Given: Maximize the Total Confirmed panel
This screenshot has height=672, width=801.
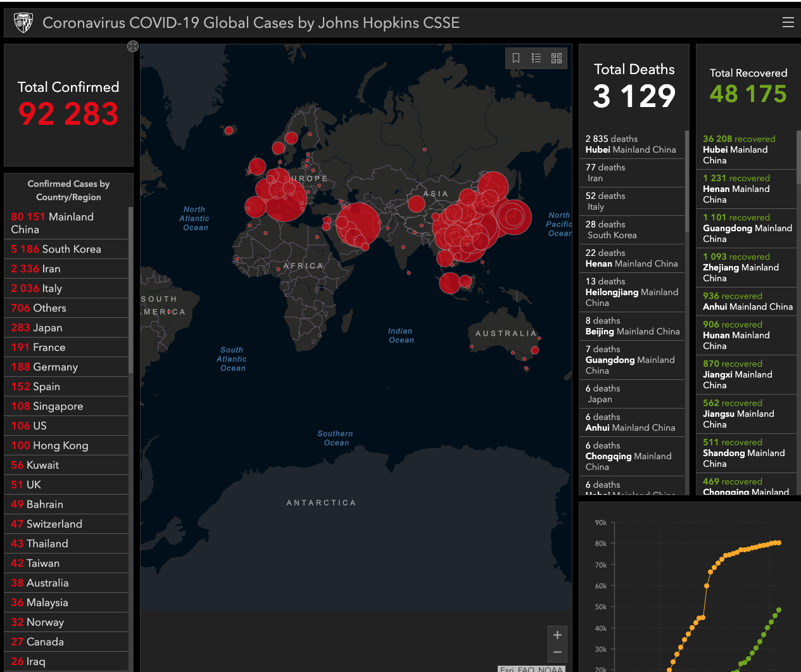Looking at the screenshot, I should (132, 46).
